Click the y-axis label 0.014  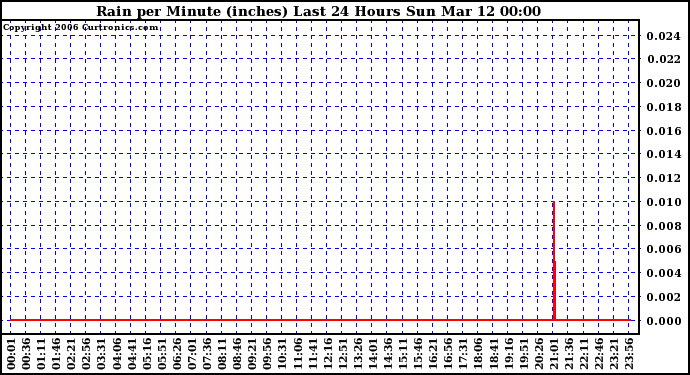pos(664,154)
